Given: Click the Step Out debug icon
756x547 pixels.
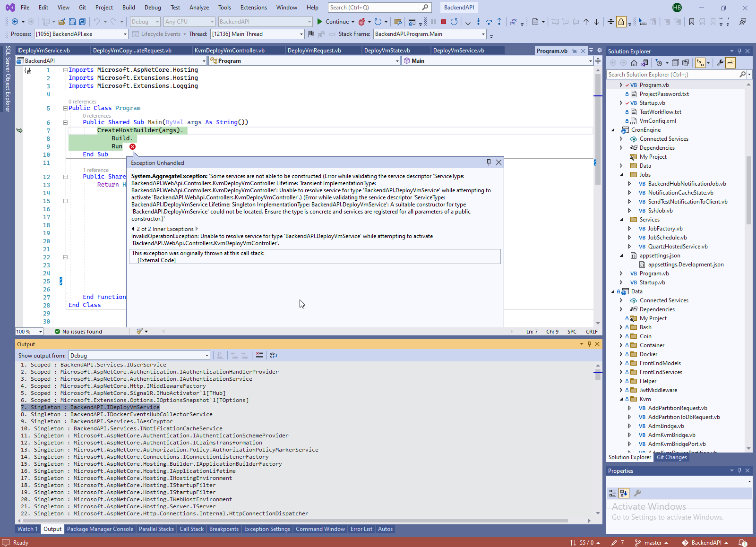Looking at the screenshot, I should (x=499, y=22).
